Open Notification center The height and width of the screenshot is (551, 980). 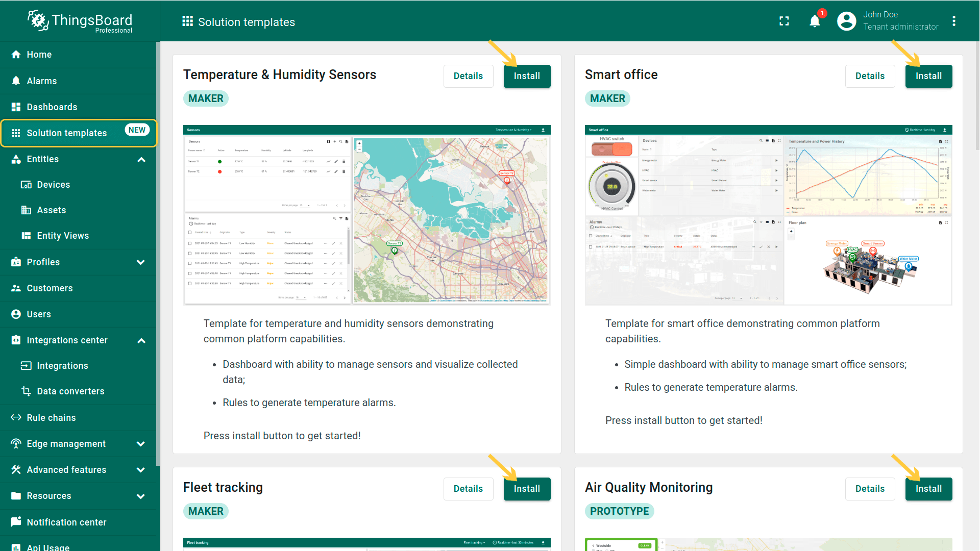coord(66,522)
